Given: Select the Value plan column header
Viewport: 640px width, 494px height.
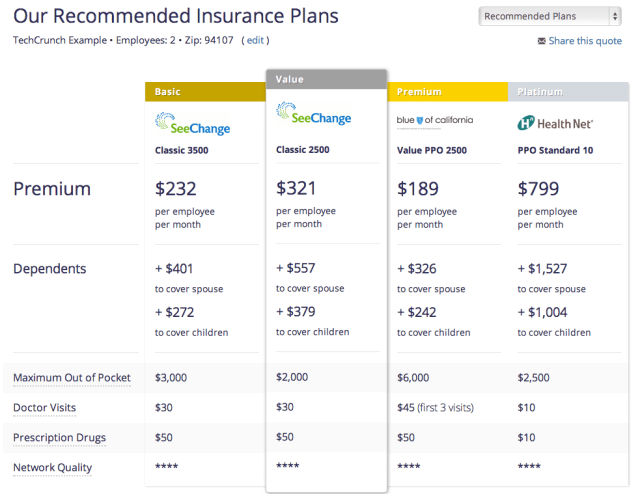Looking at the screenshot, I should pyautogui.click(x=326, y=79).
